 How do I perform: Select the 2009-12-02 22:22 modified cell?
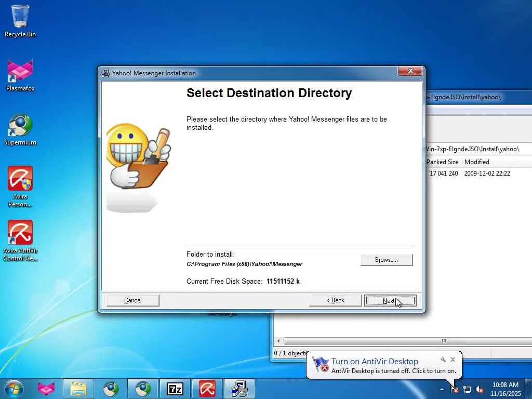tap(487, 174)
